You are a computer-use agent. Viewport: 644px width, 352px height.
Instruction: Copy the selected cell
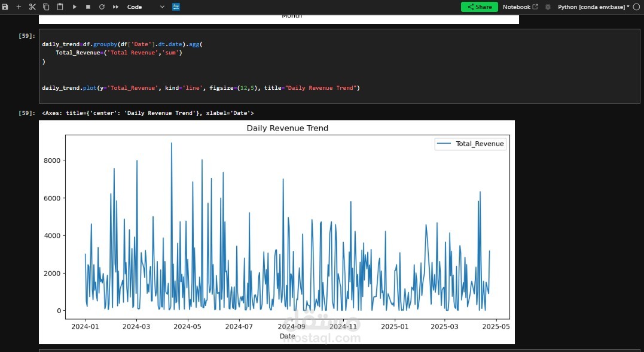(46, 7)
